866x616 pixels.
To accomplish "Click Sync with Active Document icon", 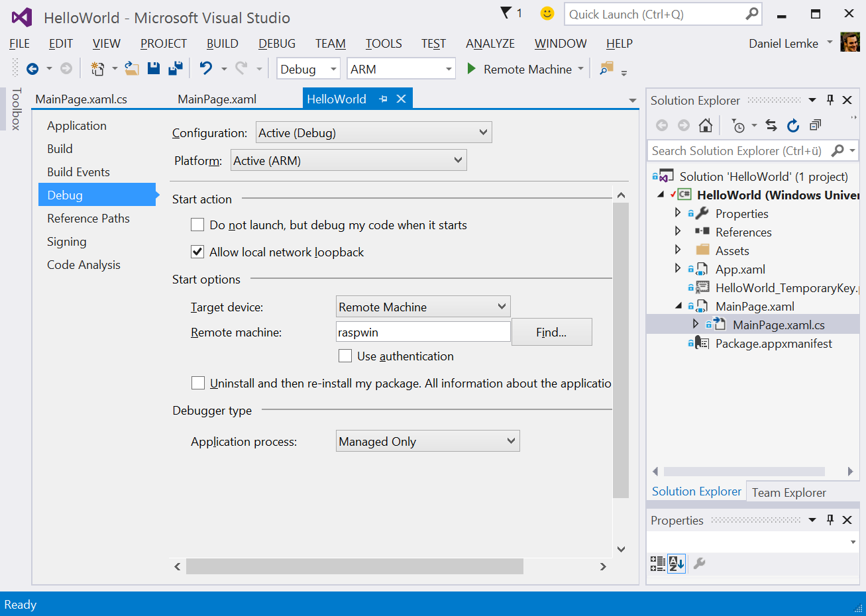I will click(771, 125).
